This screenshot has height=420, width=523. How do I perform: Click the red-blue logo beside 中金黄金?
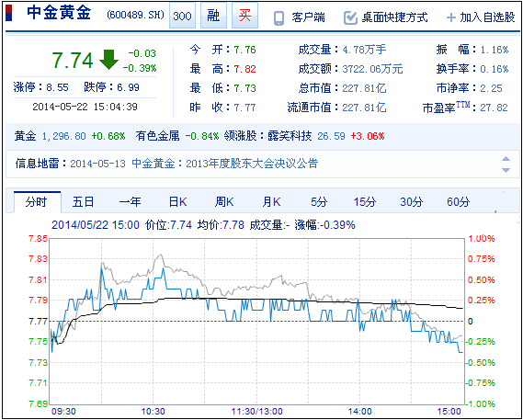pos(9,13)
